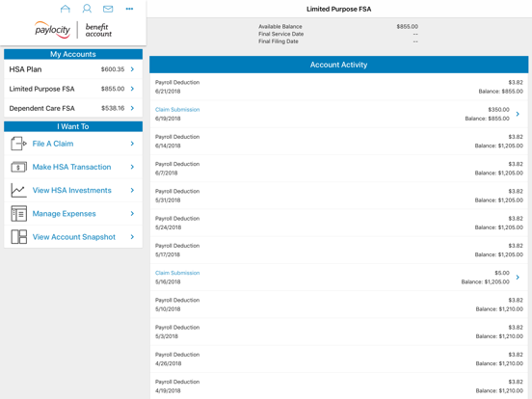Click the Account Activity header
The image size is (532, 399).
(x=338, y=65)
